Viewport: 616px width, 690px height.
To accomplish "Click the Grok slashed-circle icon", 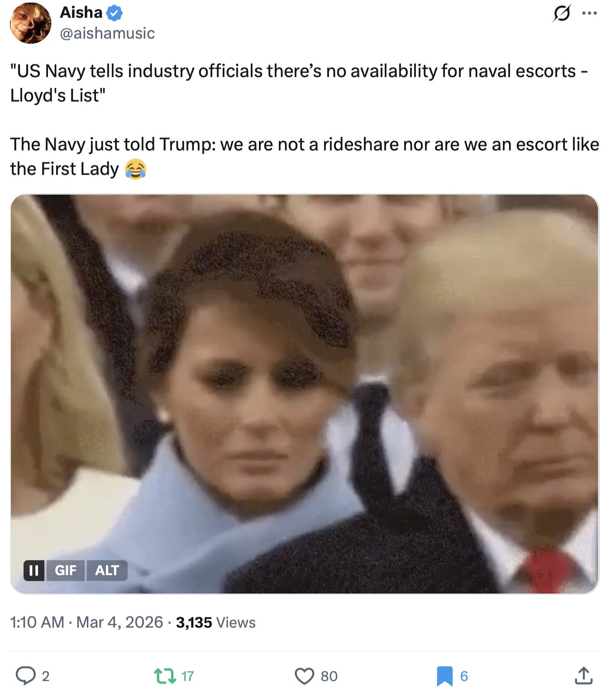I will coord(561,13).
